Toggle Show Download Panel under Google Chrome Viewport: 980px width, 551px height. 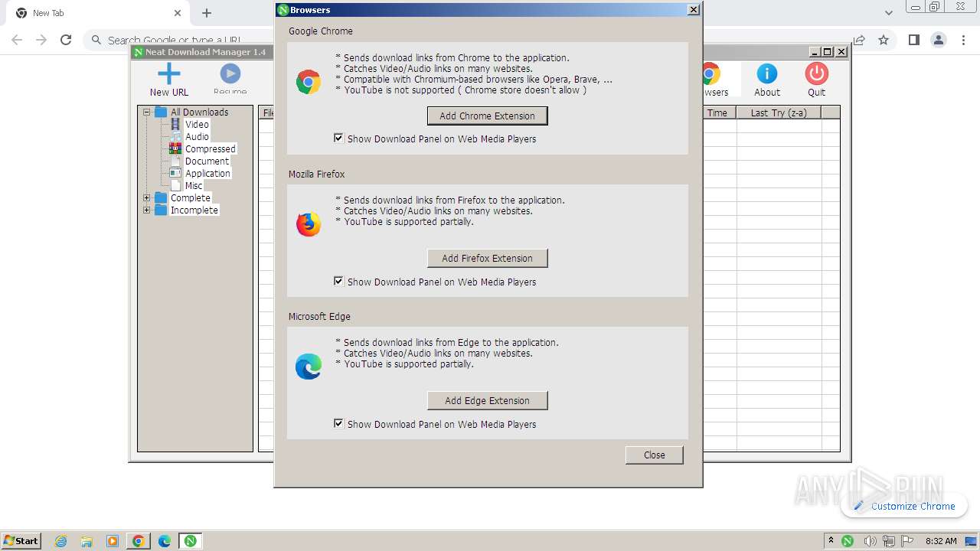tap(338, 139)
